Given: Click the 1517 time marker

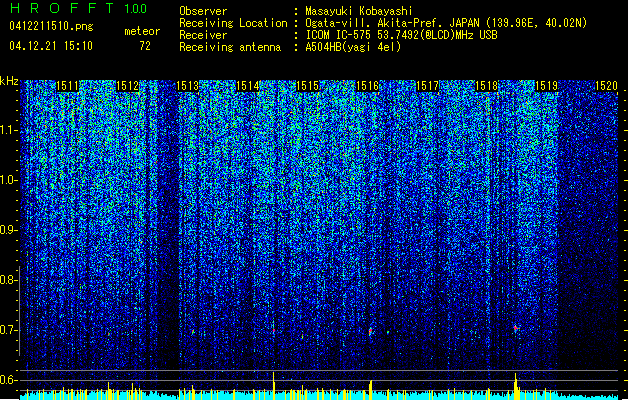Looking at the screenshot, I should [428, 86].
